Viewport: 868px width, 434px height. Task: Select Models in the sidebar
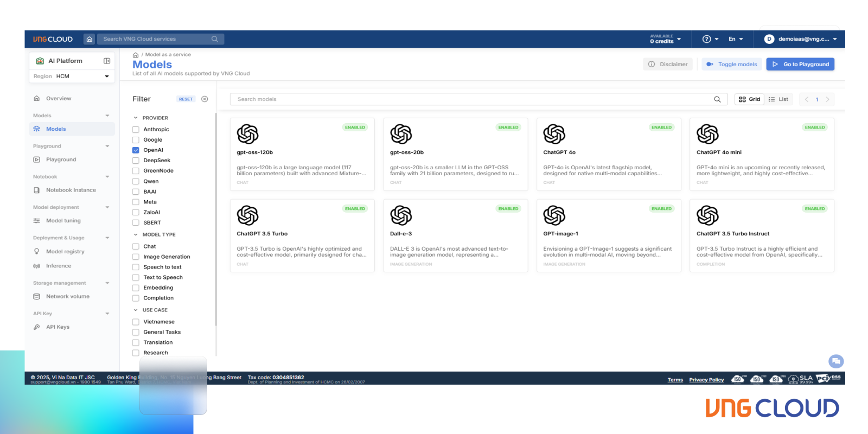click(72, 129)
